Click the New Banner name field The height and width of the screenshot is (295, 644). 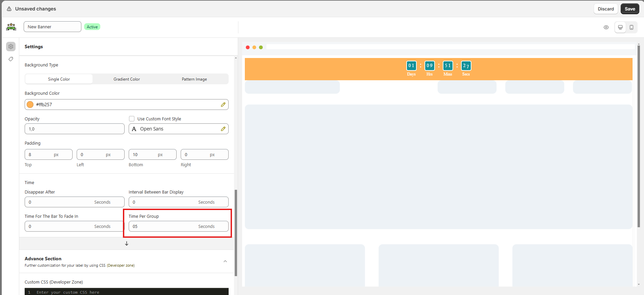tap(52, 27)
